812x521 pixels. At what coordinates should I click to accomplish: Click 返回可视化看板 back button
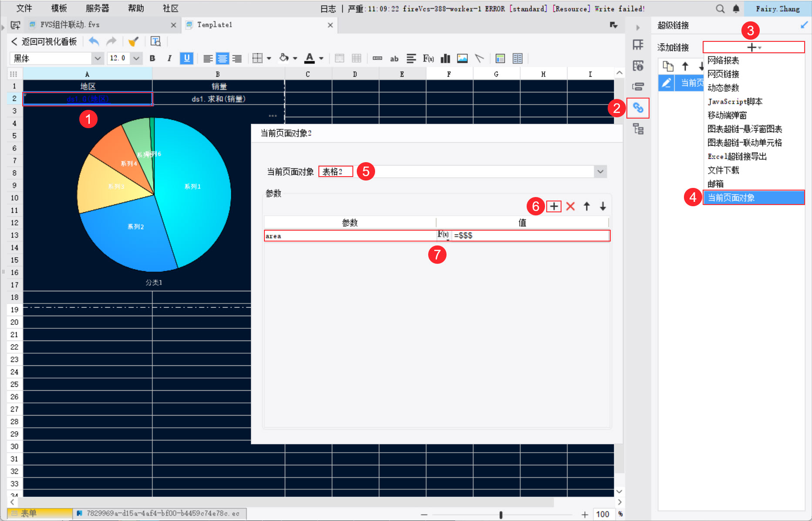44,41
